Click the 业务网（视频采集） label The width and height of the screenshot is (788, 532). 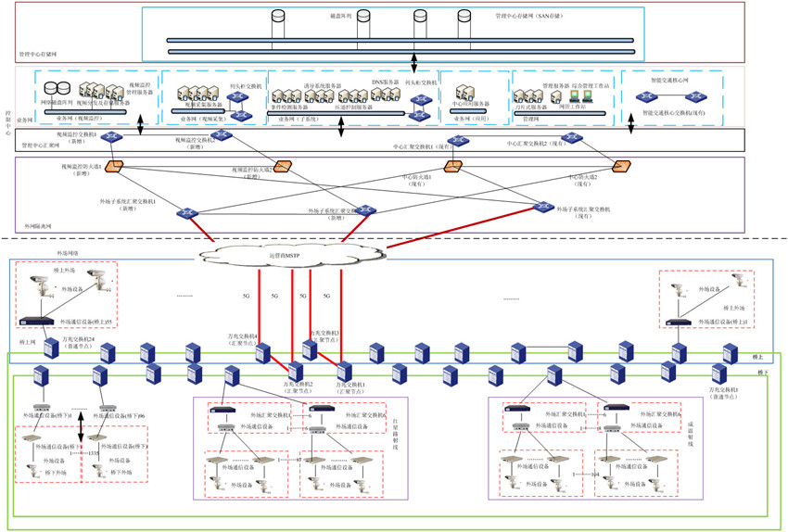[x=203, y=119]
